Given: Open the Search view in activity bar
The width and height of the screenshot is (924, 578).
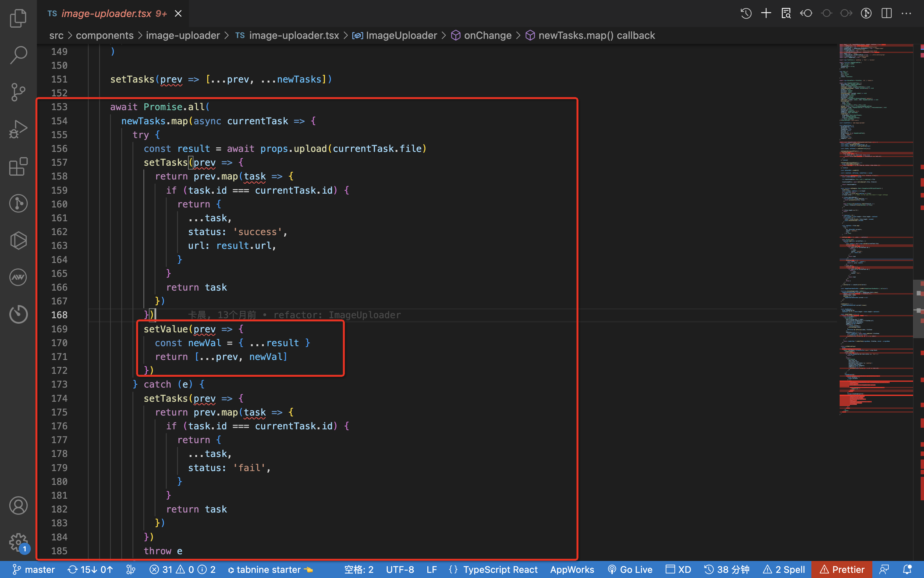Looking at the screenshot, I should (x=18, y=55).
